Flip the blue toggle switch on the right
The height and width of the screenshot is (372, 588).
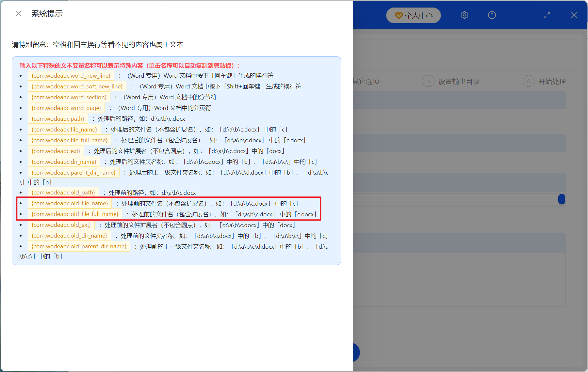(x=562, y=199)
